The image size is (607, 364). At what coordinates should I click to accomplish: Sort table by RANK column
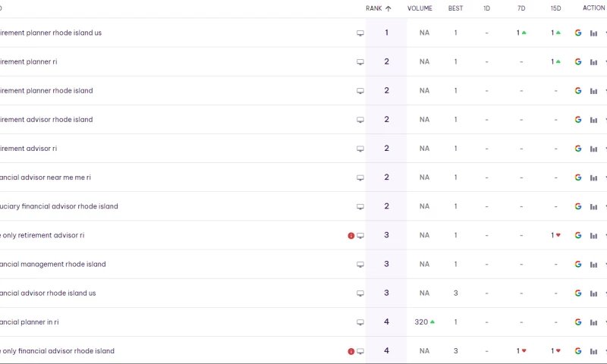[374, 8]
